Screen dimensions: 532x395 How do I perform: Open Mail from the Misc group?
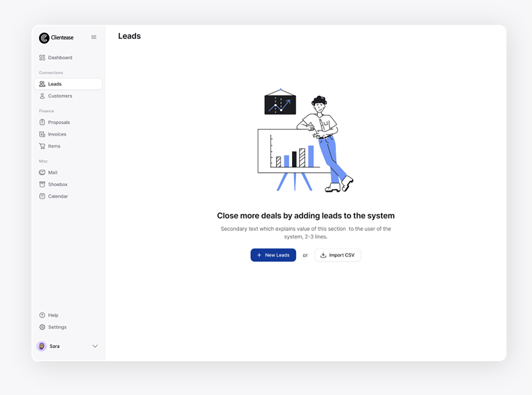pos(68,172)
